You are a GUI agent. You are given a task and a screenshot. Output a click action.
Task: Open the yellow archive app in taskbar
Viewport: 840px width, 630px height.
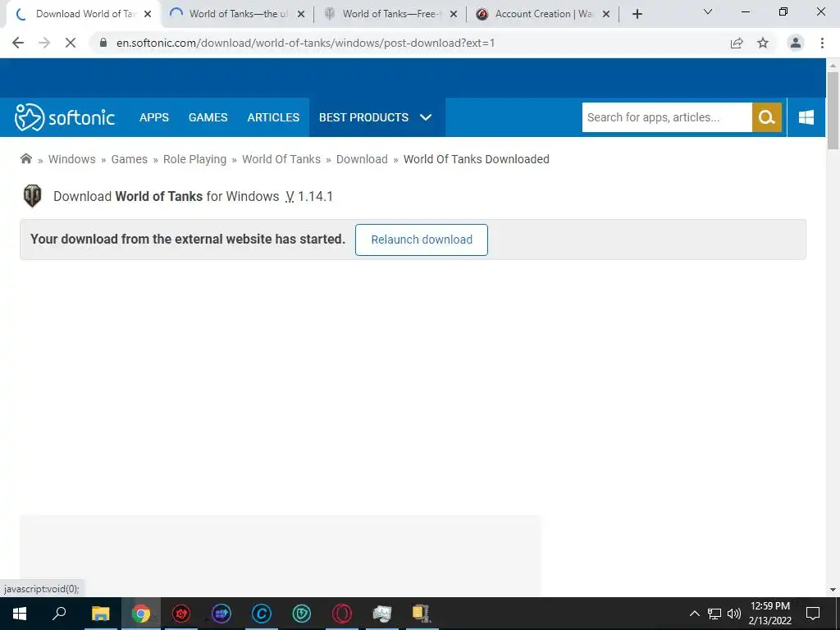[x=422, y=614]
